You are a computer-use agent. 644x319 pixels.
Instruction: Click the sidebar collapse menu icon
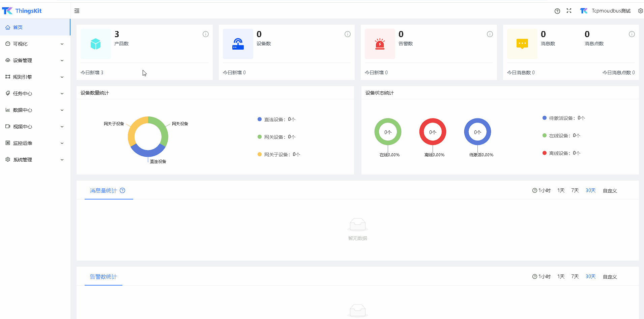[x=77, y=11]
